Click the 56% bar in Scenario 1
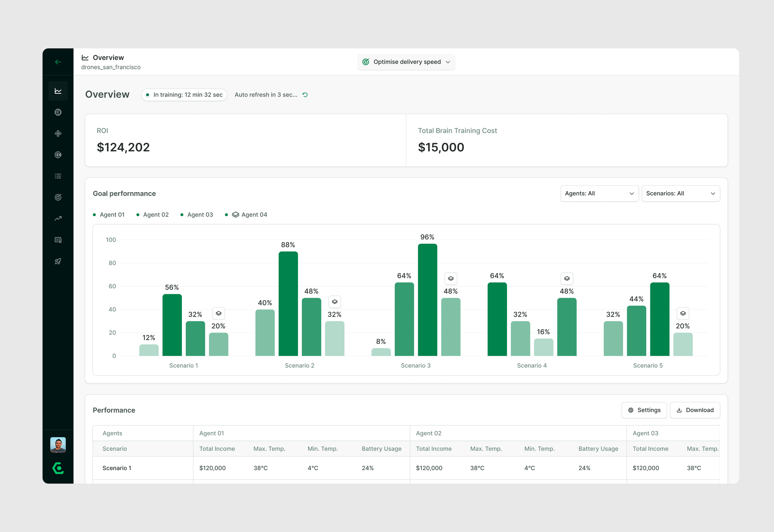774x532 pixels. click(x=172, y=325)
